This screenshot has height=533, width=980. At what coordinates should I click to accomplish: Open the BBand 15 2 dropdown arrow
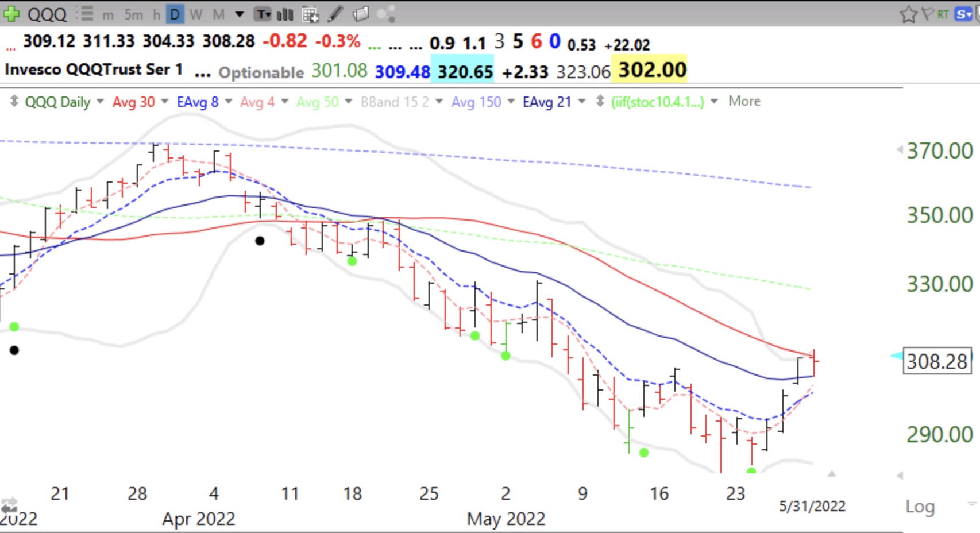[439, 102]
